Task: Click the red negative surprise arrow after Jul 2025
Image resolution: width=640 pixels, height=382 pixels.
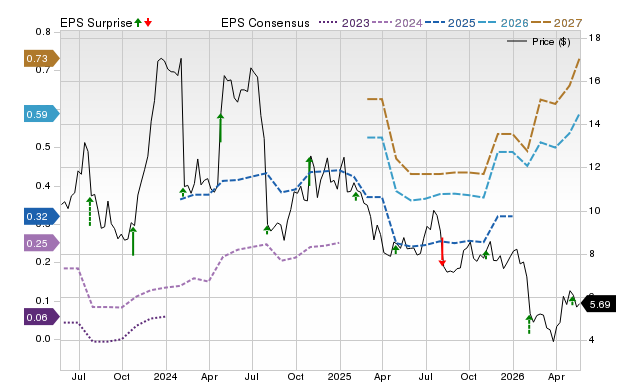Action: coord(442,252)
